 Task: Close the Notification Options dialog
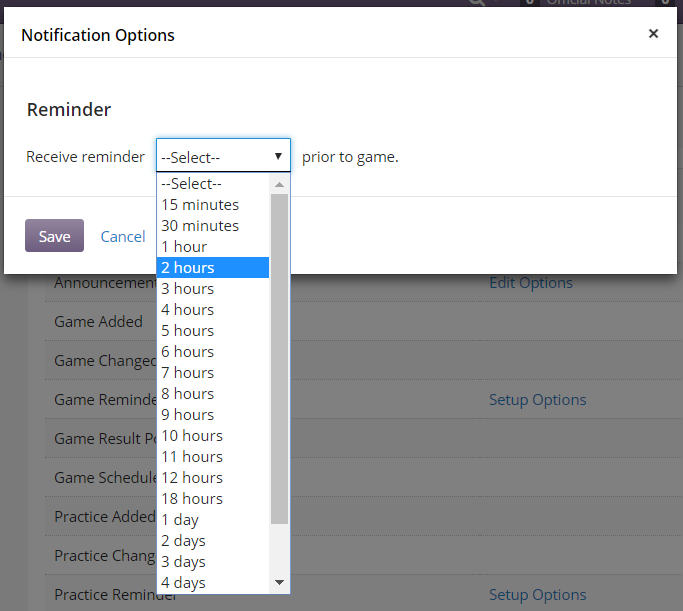coord(653,34)
